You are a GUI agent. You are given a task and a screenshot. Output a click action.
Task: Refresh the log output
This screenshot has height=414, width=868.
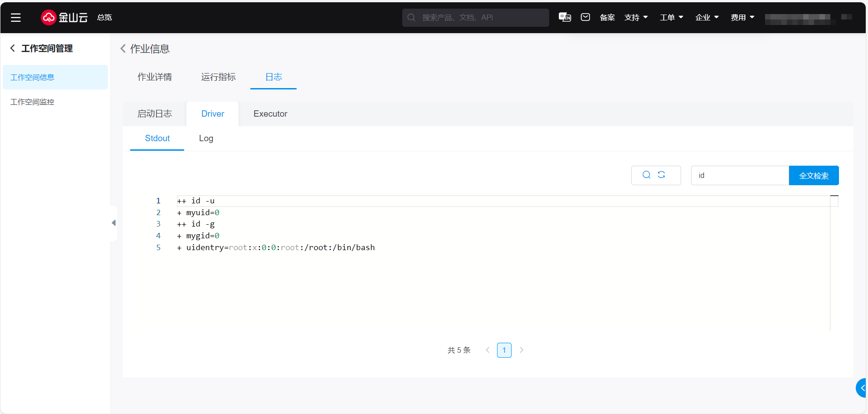click(662, 175)
